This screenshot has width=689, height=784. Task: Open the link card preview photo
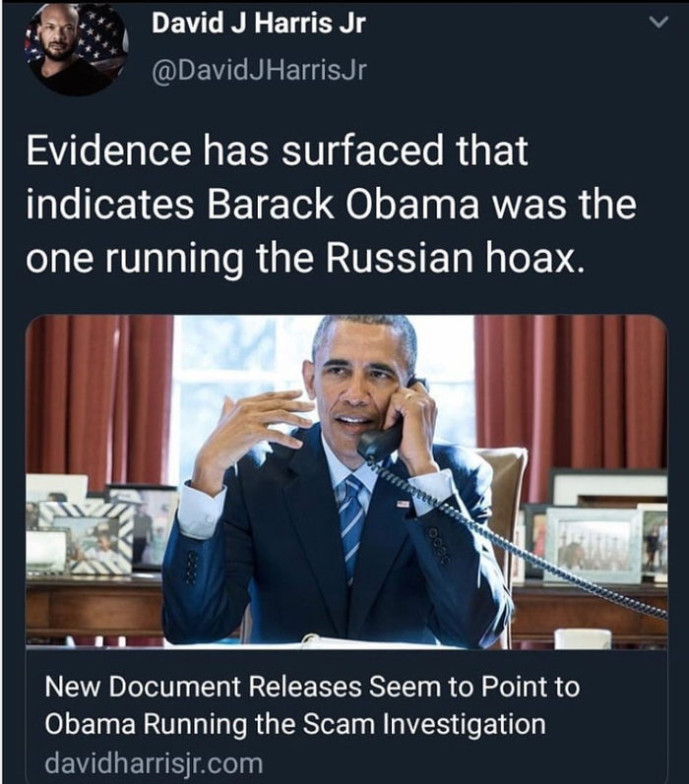[x=346, y=482]
